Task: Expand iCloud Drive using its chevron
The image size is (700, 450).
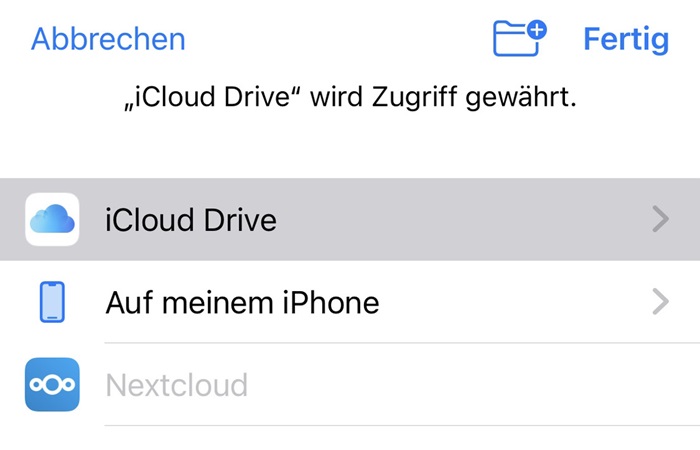Action: [660, 219]
